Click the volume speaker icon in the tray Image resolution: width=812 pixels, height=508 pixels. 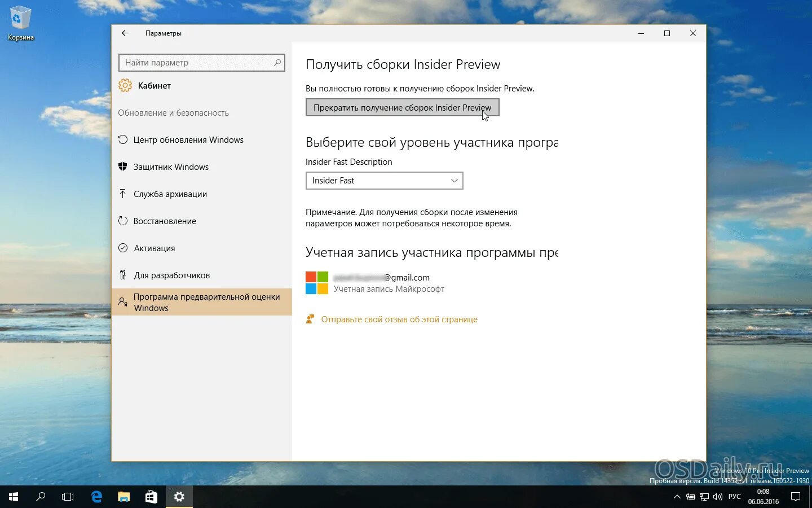[x=718, y=497]
